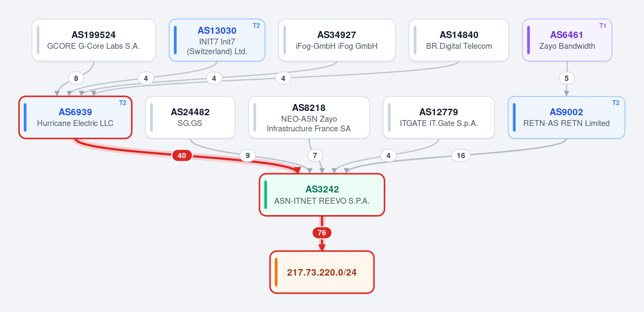Select the AS14840 BR.Digital Telecom node
The height and width of the screenshot is (312, 644).
pyautogui.click(x=459, y=40)
